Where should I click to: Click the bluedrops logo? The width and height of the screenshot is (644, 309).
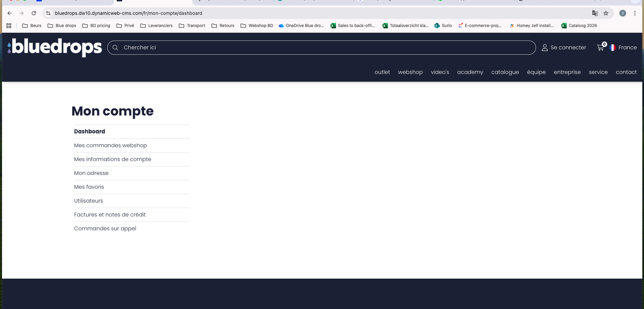[x=55, y=47]
